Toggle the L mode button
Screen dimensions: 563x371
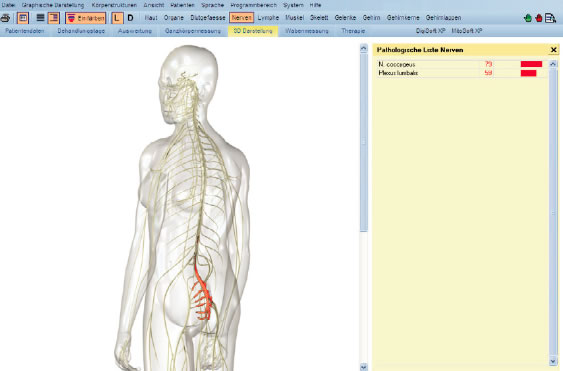pos(117,18)
